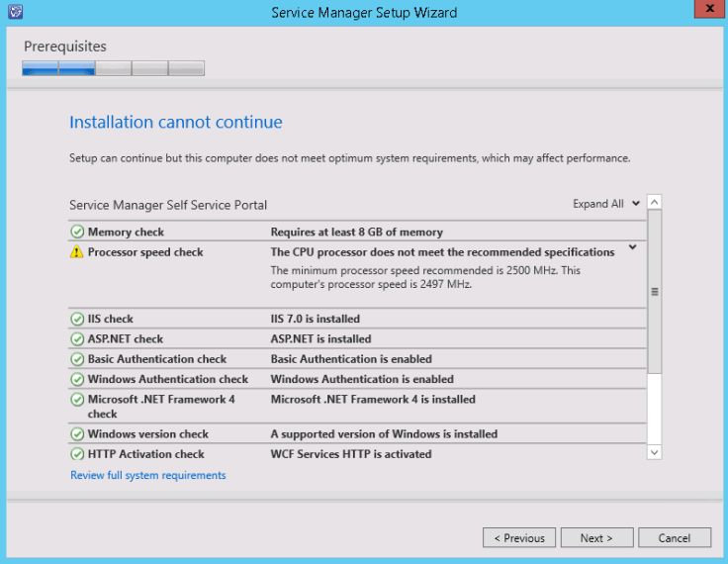This screenshot has width=728, height=564.
Task: Click the green check icon beside IIS check
Action: point(77,319)
